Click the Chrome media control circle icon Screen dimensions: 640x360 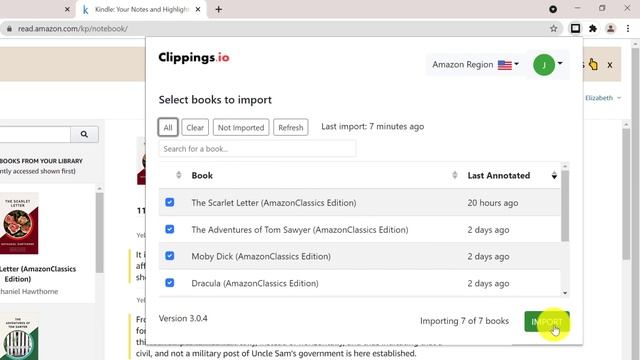point(553,9)
